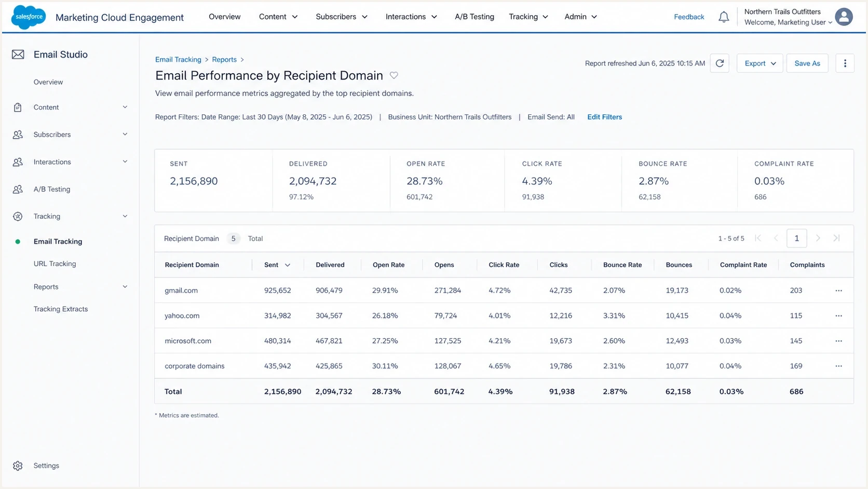Open Tracking menu in top navigation
This screenshot has height=489, width=868.
tap(528, 17)
